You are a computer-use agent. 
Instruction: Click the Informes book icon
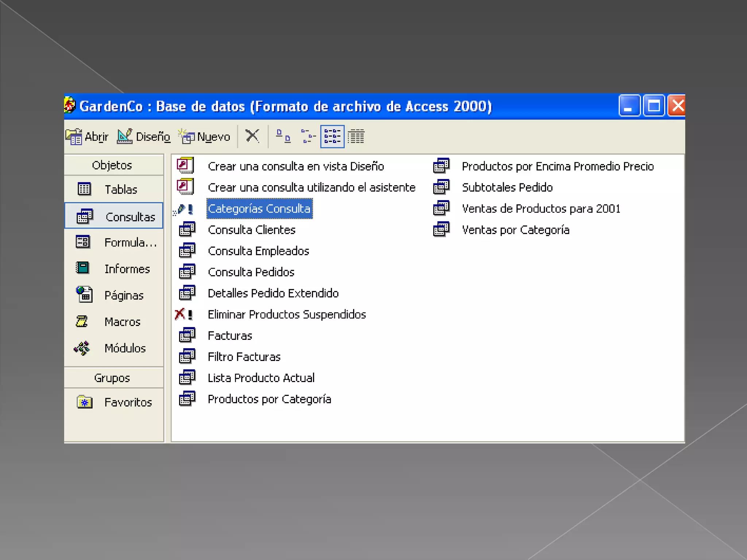point(82,268)
